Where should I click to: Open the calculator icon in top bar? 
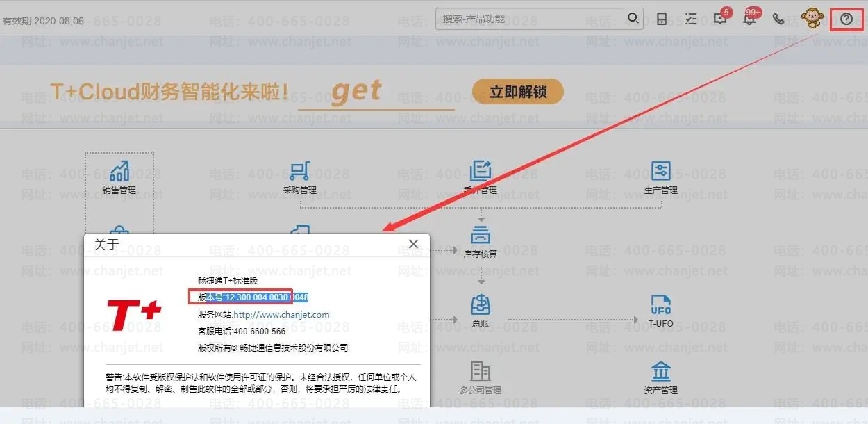(662, 19)
